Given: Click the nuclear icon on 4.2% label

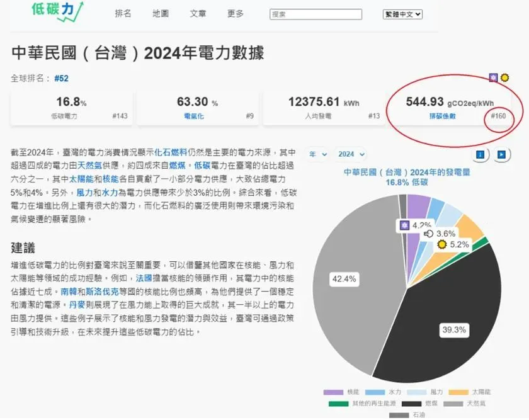Looking at the screenshot, I should pos(404,225).
